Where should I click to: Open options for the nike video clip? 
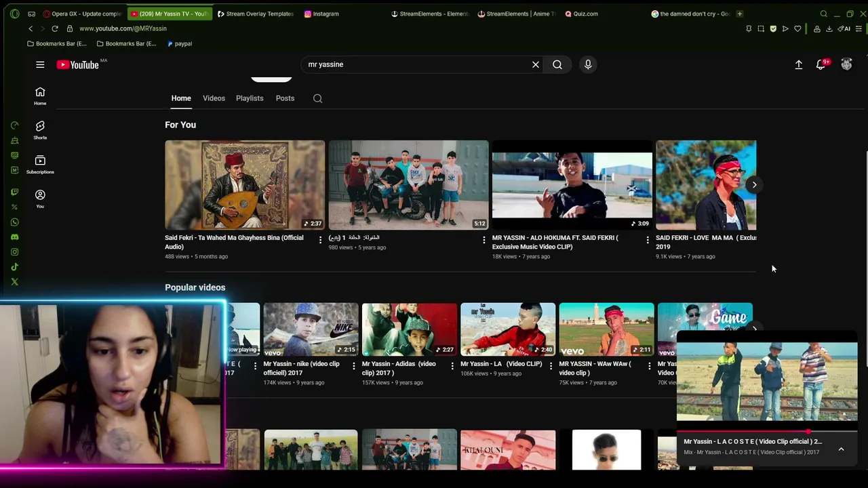pyautogui.click(x=353, y=366)
